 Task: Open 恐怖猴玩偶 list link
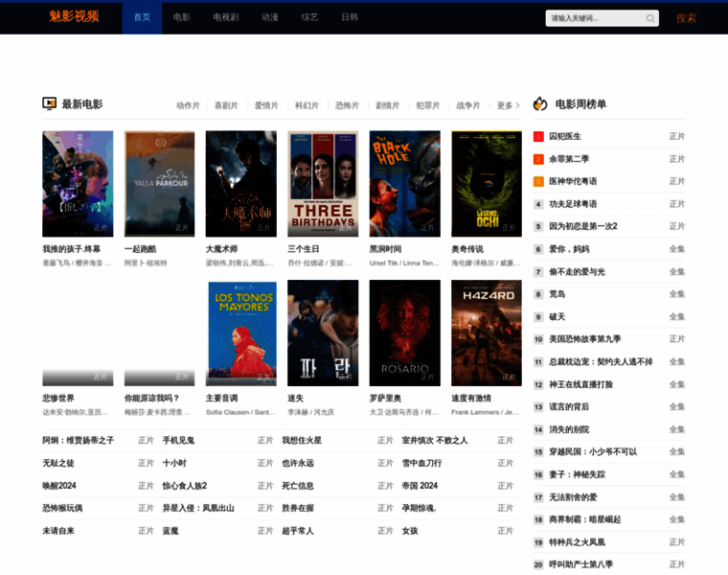tap(62, 508)
